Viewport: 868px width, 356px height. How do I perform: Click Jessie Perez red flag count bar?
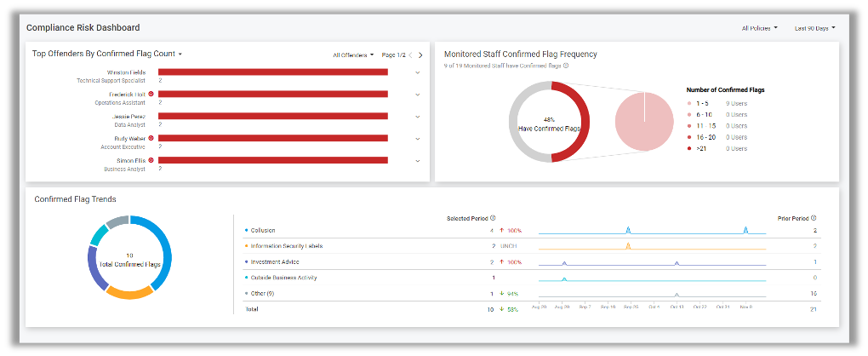point(273,117)
